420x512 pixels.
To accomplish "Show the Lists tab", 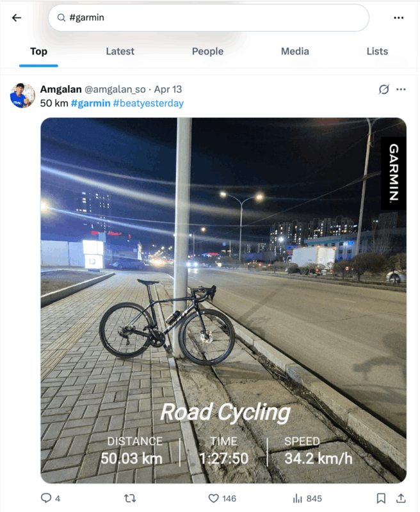I will click(x=377, y=51).
